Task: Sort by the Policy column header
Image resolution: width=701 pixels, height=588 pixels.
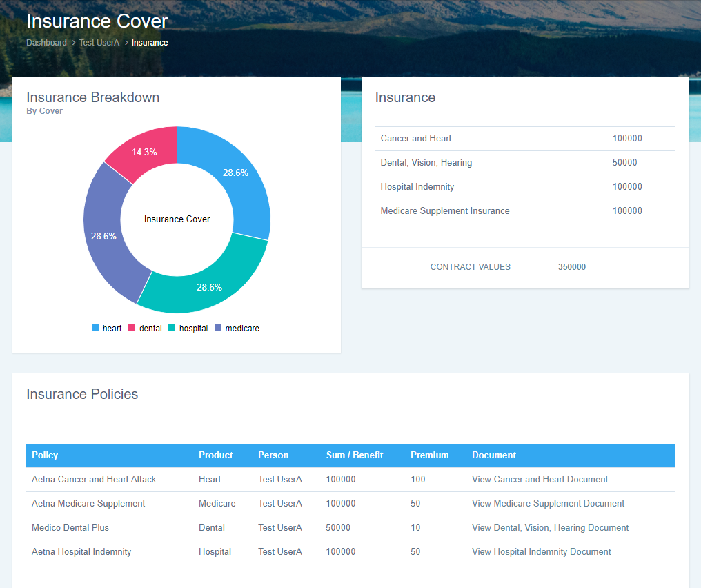Action: (x=45, y=455)
